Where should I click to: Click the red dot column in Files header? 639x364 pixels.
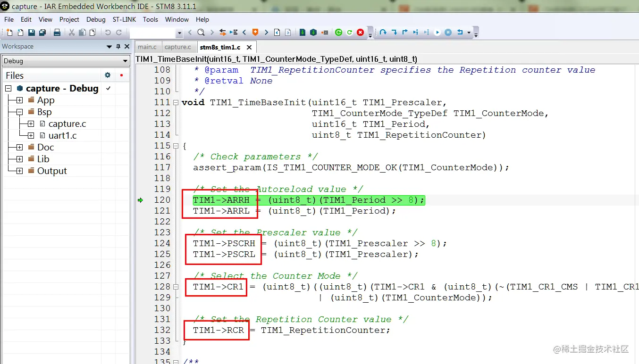[121, 75]
